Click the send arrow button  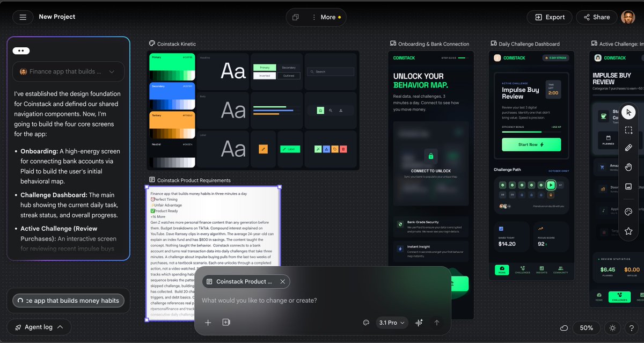tap(437, 323)
